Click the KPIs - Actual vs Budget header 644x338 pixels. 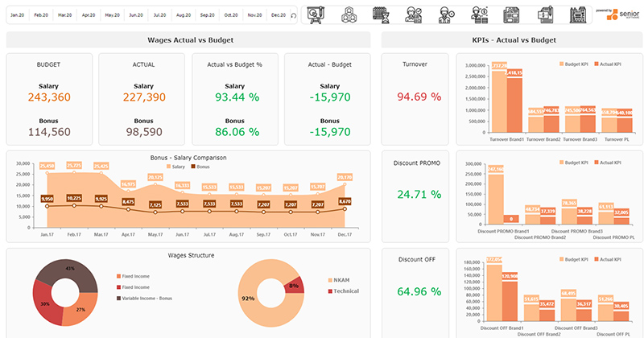(513, 40)
